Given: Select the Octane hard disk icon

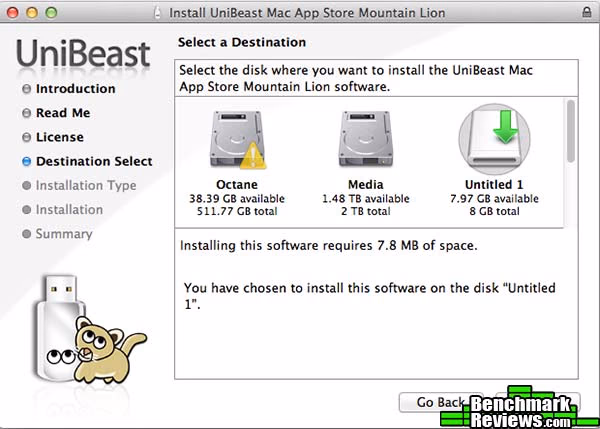Looking at the screenshot, I should tap(237, 140).
